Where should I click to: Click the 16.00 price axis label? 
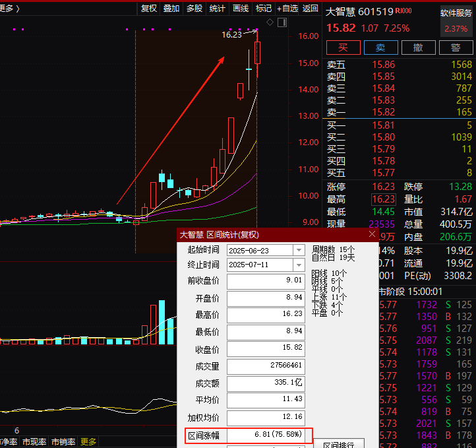click(x=309, y=36)
